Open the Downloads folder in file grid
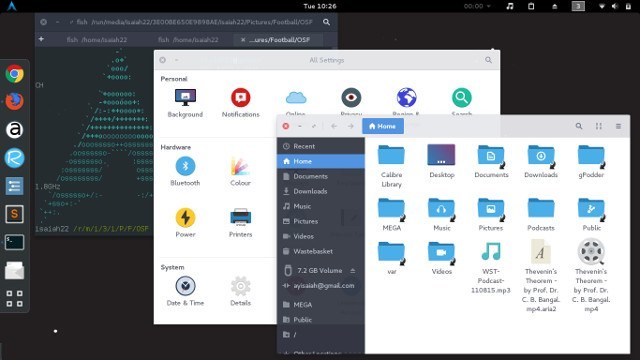The height and width of the screenshot is (360, 640). coord(541,161)
